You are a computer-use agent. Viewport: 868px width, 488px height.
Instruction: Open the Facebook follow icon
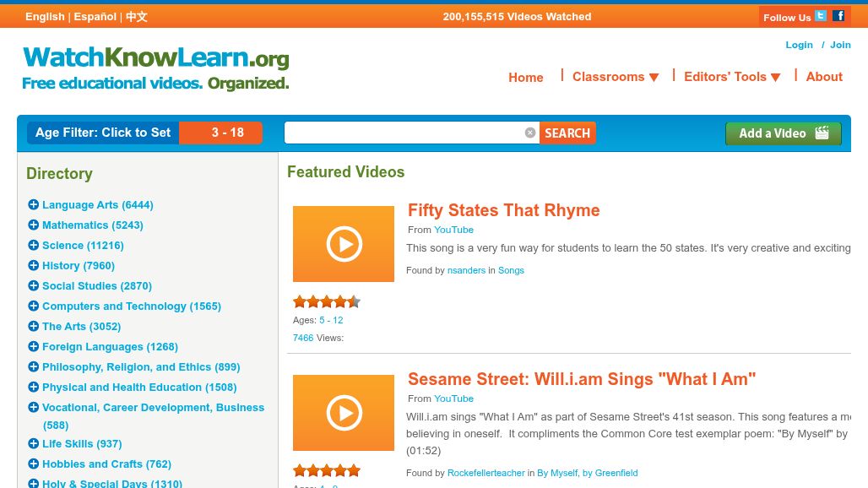click(x=838, y=16)
